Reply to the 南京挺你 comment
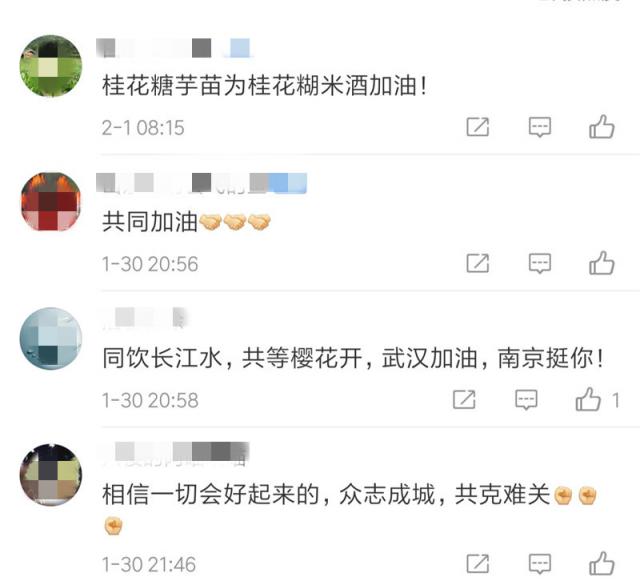This screenshot has width=640, height=585. tap(526, 399)
